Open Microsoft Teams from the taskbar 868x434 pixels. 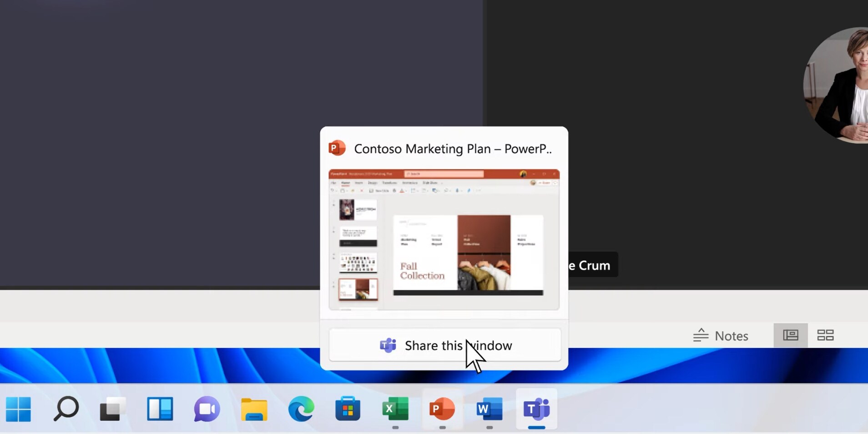tap(536, 409)
